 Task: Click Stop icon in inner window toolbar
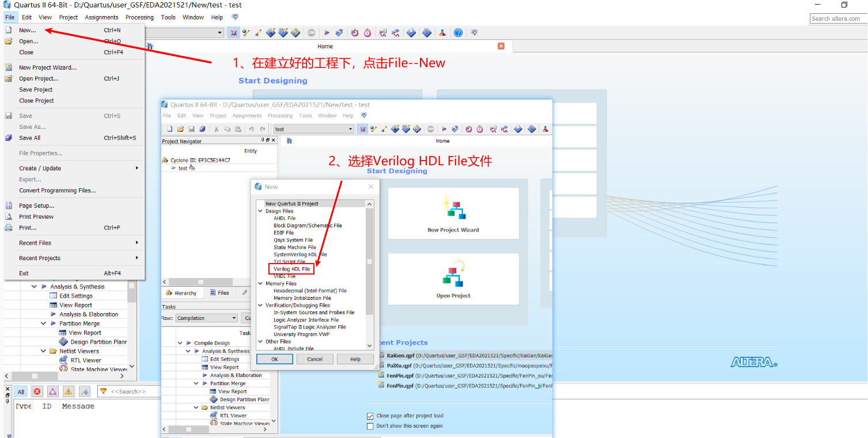430,129
